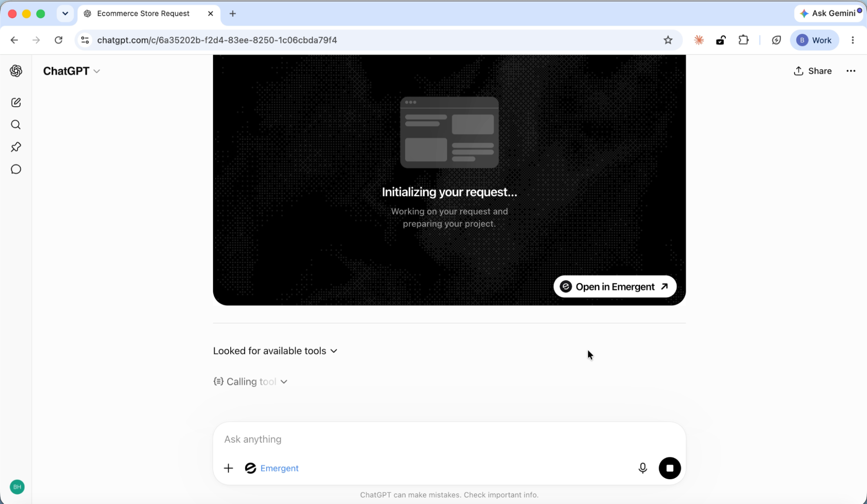
Task: Click the Emergent app preview thumbnail graphic
Action: [449, 132]
